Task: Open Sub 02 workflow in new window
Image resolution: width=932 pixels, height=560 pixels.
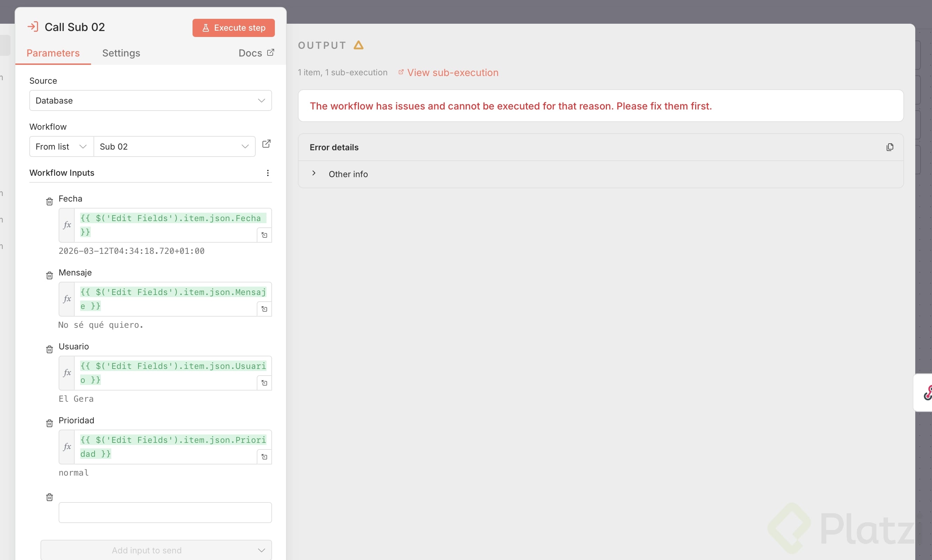Action: coord(266,144)
